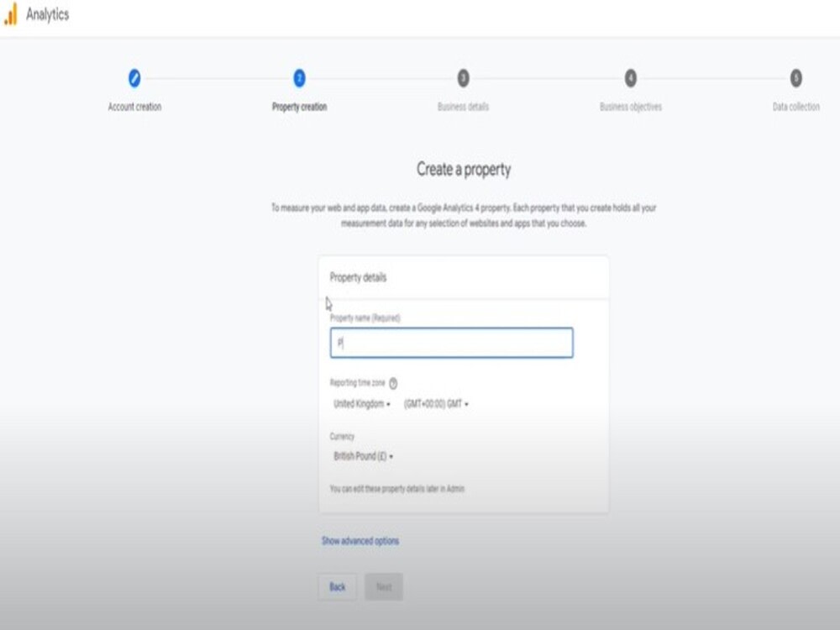Viewport: 840px width, 630px height.
Task: Select the Data collection step circle
Action: point(796,78)
